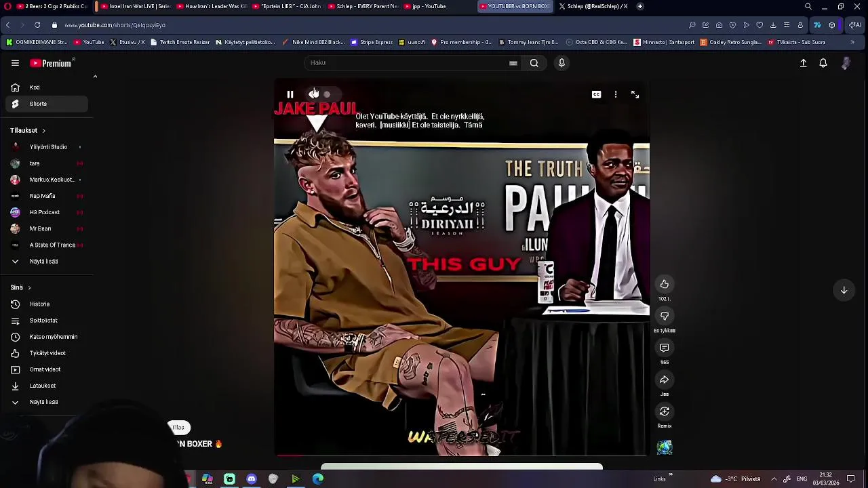Viewport: 868px width, 488px height.
Task: Open weather widget showing -3°C Pilvistä
Action: [x=736, y=479]
